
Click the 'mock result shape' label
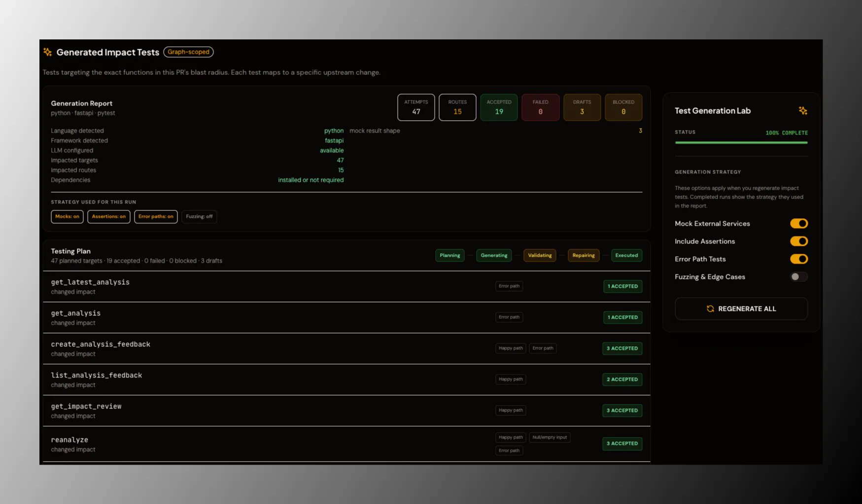click(375, 131)
